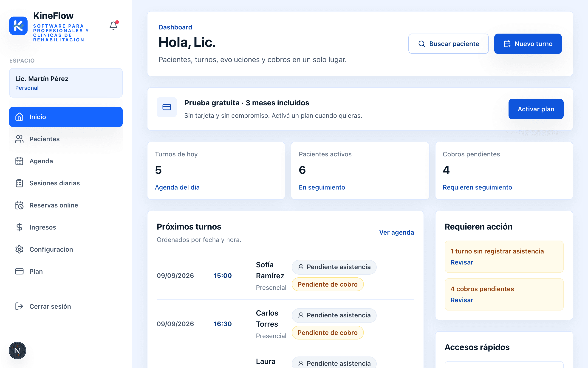This screenshot has height=368, width=588.
Task: Click Cerrar sesión to log out
Action: click(x=66, y=306)
